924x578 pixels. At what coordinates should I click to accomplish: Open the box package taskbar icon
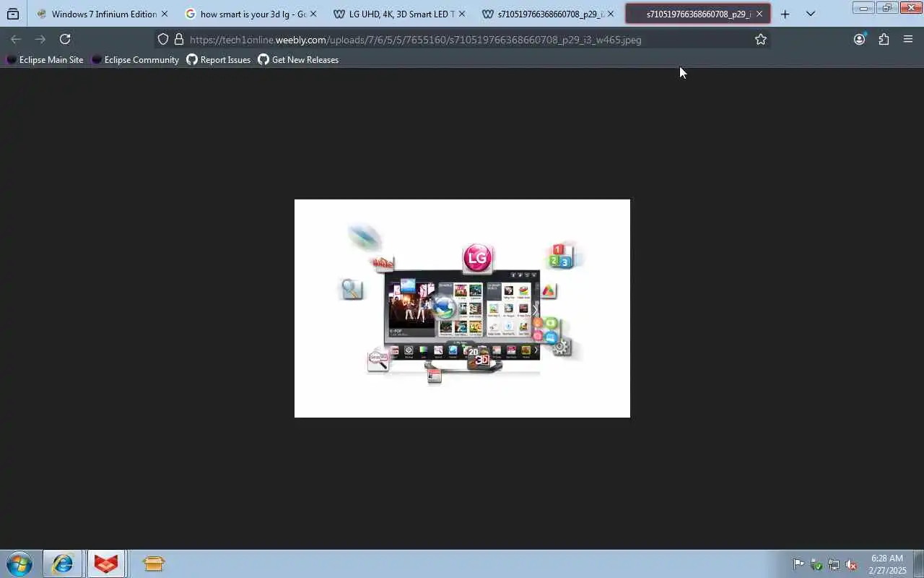pos(153,564)
